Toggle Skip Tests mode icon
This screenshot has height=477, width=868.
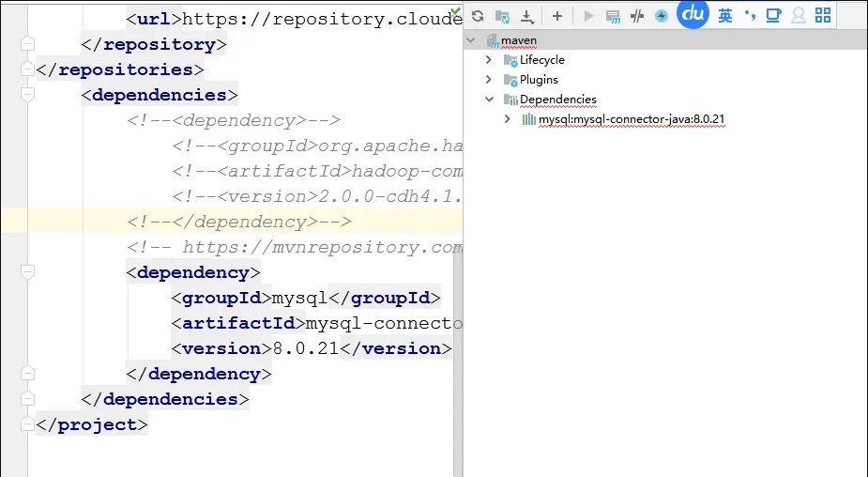tap(637, 16)
